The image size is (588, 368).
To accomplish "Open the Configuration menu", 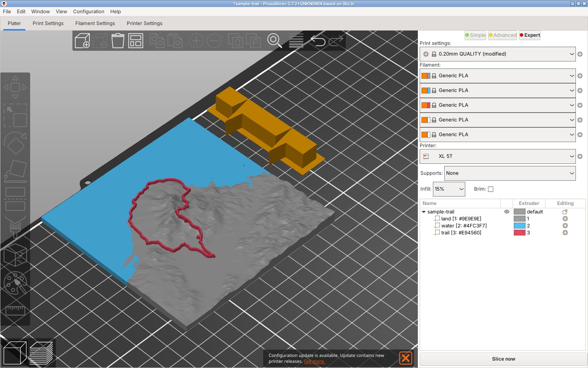I will tap(89, 11).
